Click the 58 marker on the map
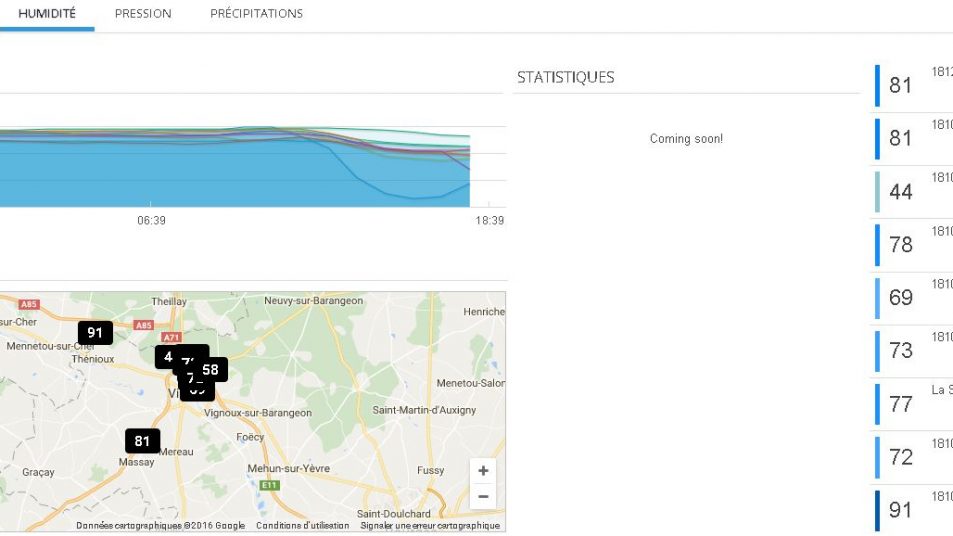 click(x=212, y=370)
